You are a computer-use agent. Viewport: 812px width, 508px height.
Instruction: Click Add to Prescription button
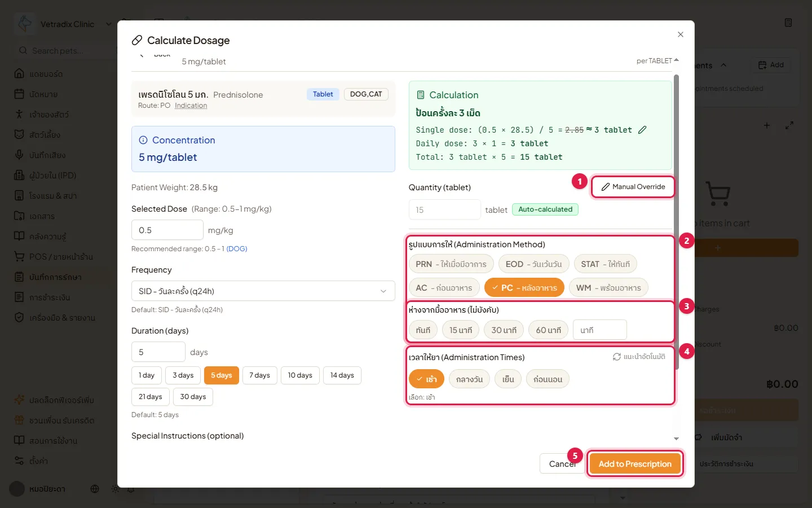(x=635, y=464)
